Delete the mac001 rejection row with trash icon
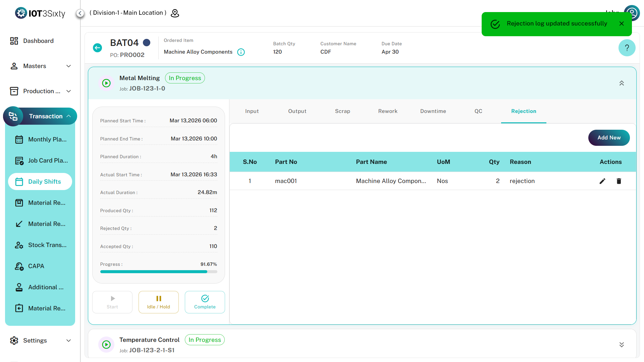This screenshot has height=362, width=644. point(619,181)
